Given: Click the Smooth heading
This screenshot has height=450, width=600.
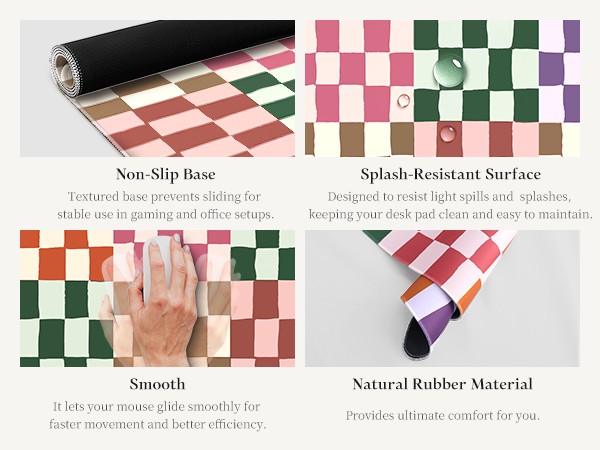Looking at the screenshot, I should [157, 384].
